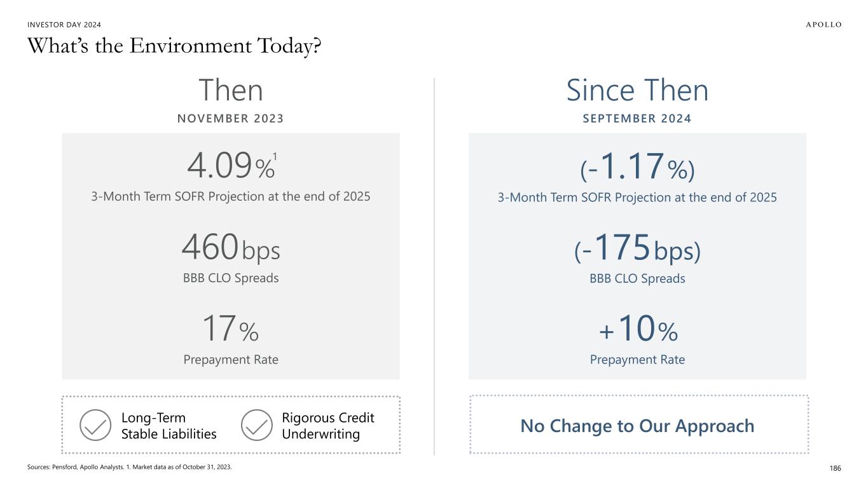Click the +10% Prepayment Rate figure
The height and width of the screenshot is (488, 868).
click(x=637, y=330)
